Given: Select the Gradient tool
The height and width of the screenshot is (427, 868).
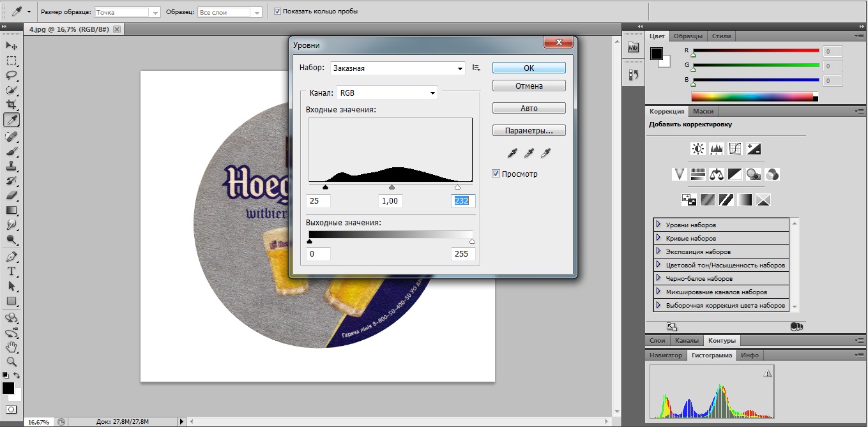Looking at the screenshot, I should [x=11, y=210].
